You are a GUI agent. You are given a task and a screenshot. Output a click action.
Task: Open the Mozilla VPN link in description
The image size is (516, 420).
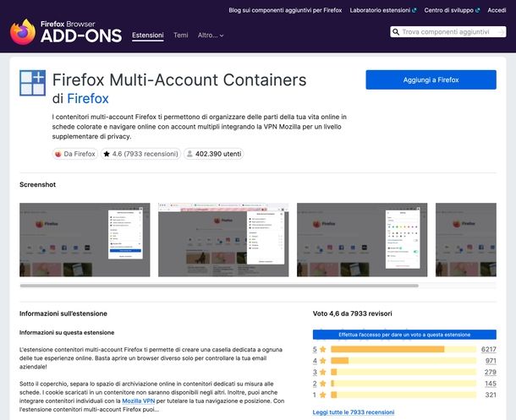click(x=138, y=401)
